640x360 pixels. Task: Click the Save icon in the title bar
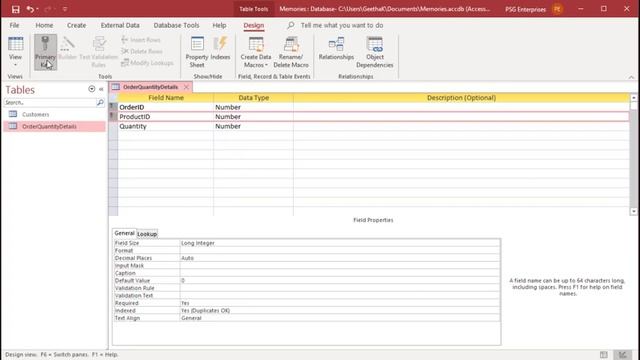pos(16,9)
